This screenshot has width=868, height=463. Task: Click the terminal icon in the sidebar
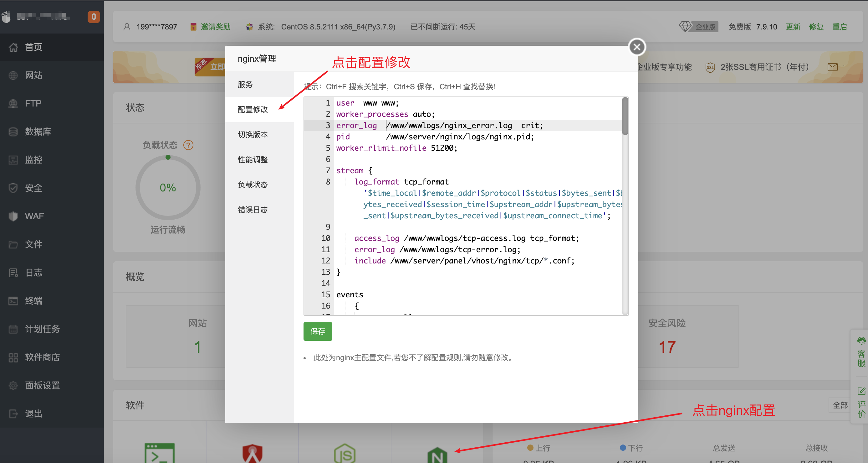point(13,301)
